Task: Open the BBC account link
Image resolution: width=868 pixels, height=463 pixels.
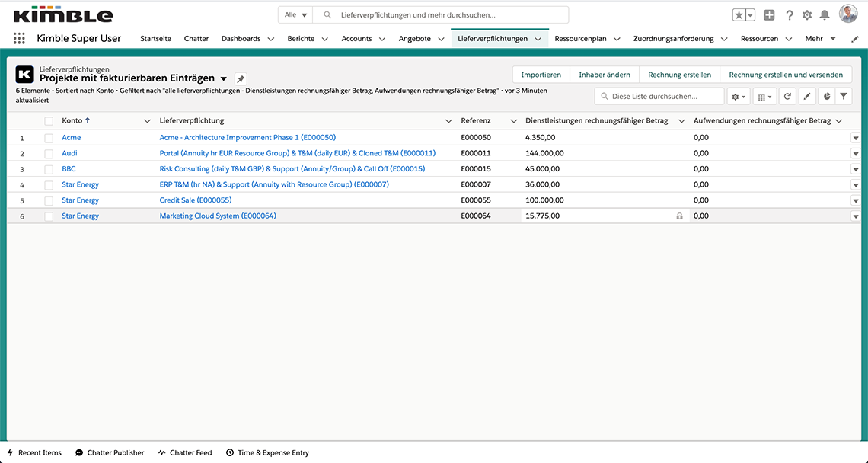Action: 69,169
